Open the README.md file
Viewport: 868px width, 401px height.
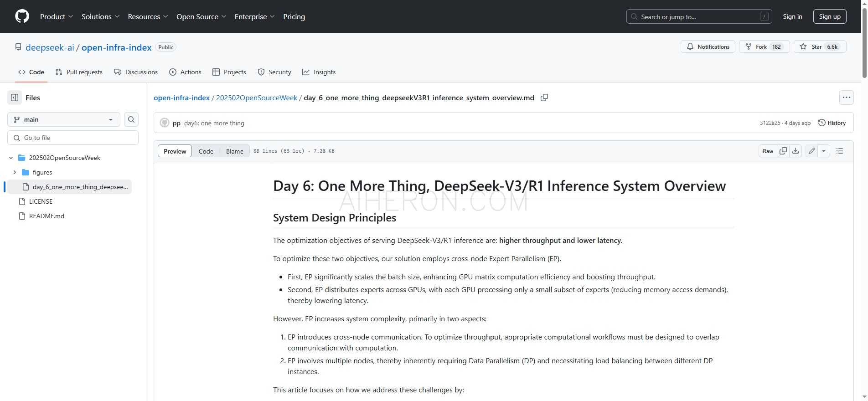[46, 216]
